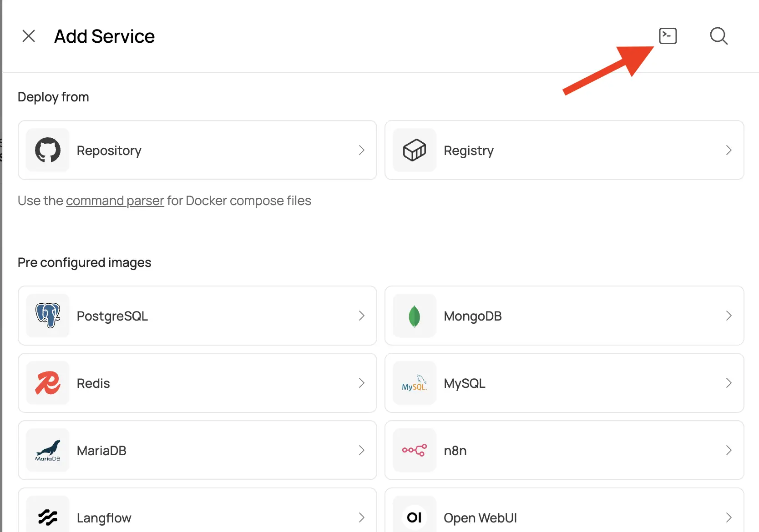Expand the Repository deploy option chevron
This screenshot has width=759, height=532.
coord(361,150)
